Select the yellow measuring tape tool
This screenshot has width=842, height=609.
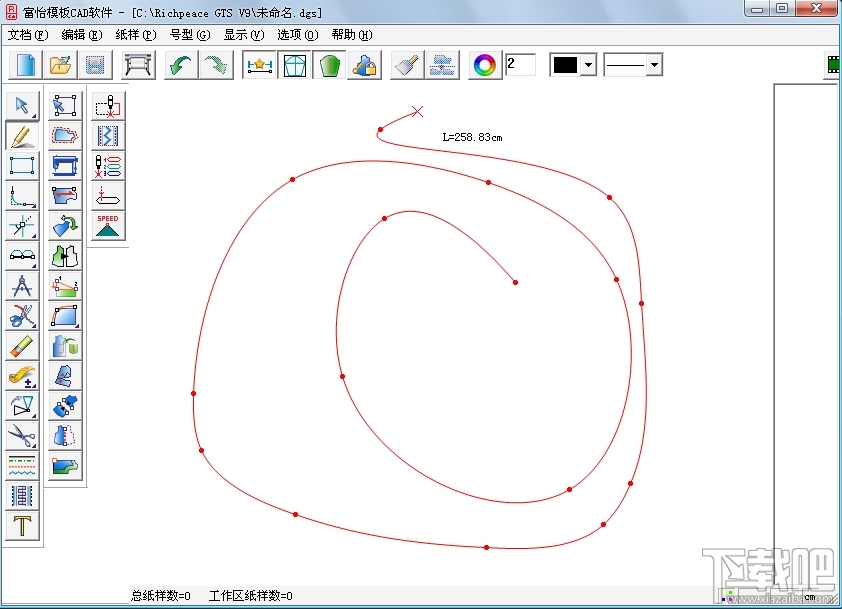pyautogui.click(x=22, y=376)
